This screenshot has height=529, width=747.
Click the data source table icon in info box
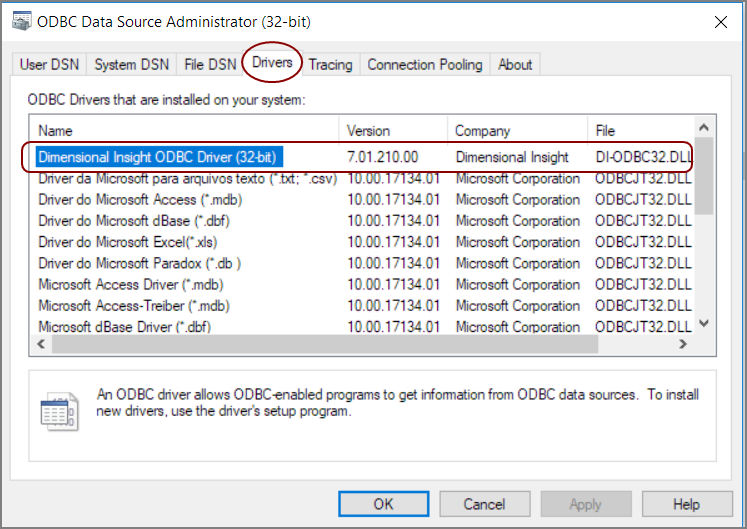click(x=59, y=412)
